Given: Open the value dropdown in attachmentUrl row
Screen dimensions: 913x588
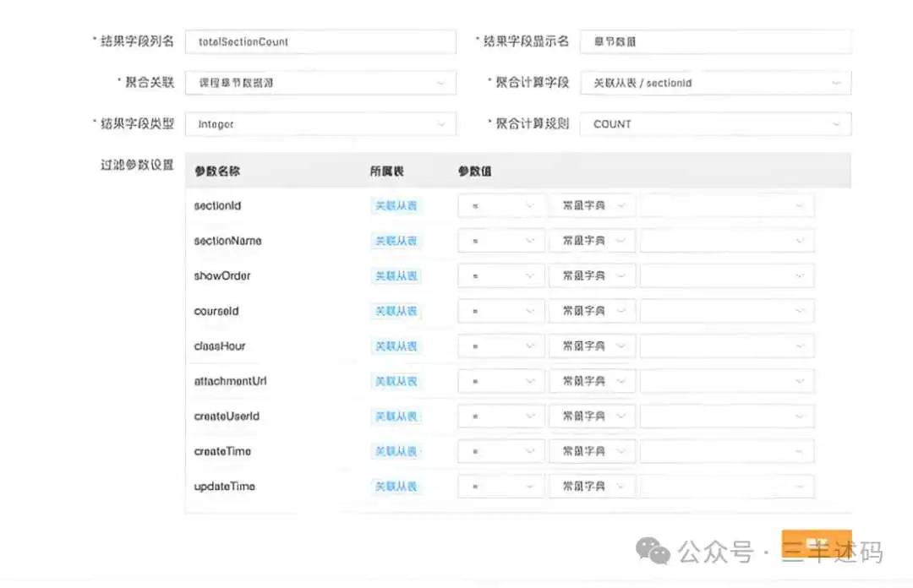Looking at the screenshot, I should pos(727,381).
